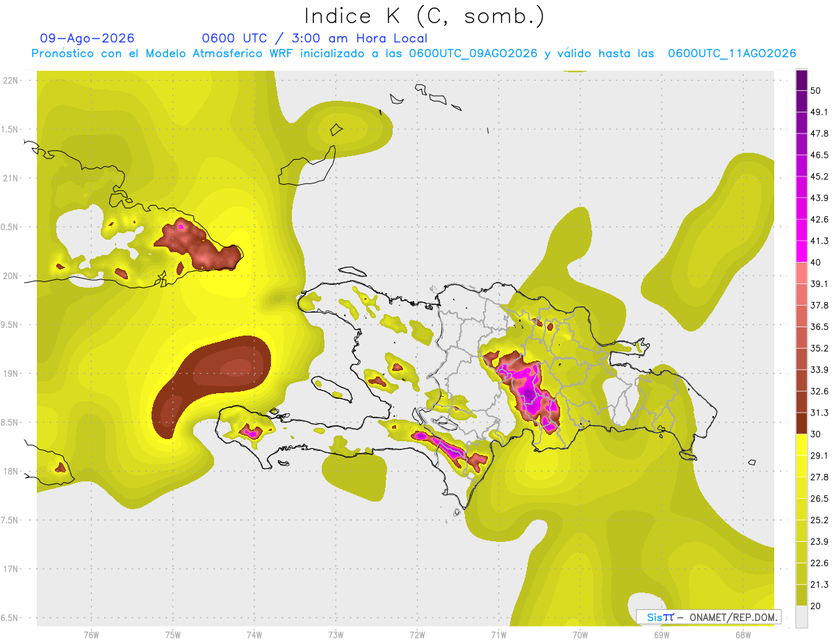This screenshot has width=834, height=644.
Task: Click the bright yellow swatch between 30 and 29.1
Action: pyautogui.click(x=801, y=445)
